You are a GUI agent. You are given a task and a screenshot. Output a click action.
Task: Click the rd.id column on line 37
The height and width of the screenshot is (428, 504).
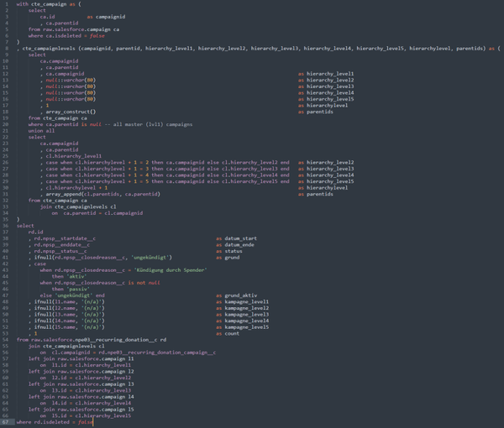[x=35, y=232]
